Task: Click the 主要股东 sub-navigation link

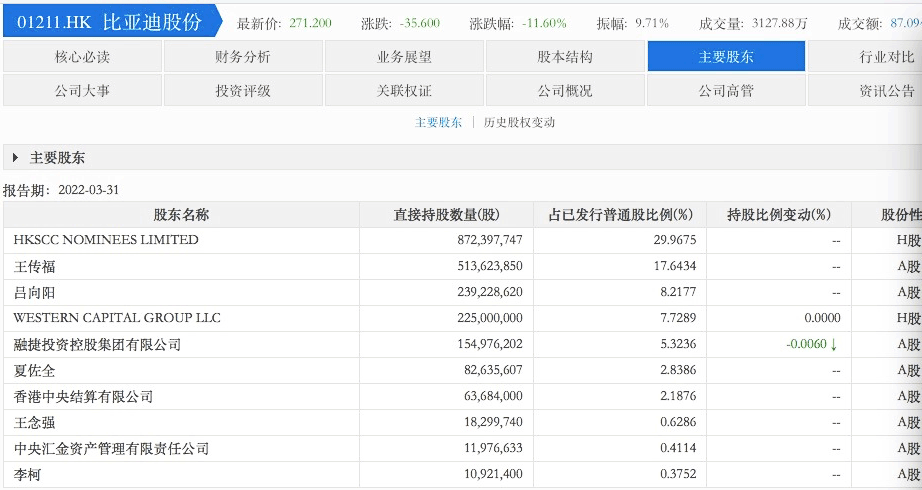Action: click(438, 123)
